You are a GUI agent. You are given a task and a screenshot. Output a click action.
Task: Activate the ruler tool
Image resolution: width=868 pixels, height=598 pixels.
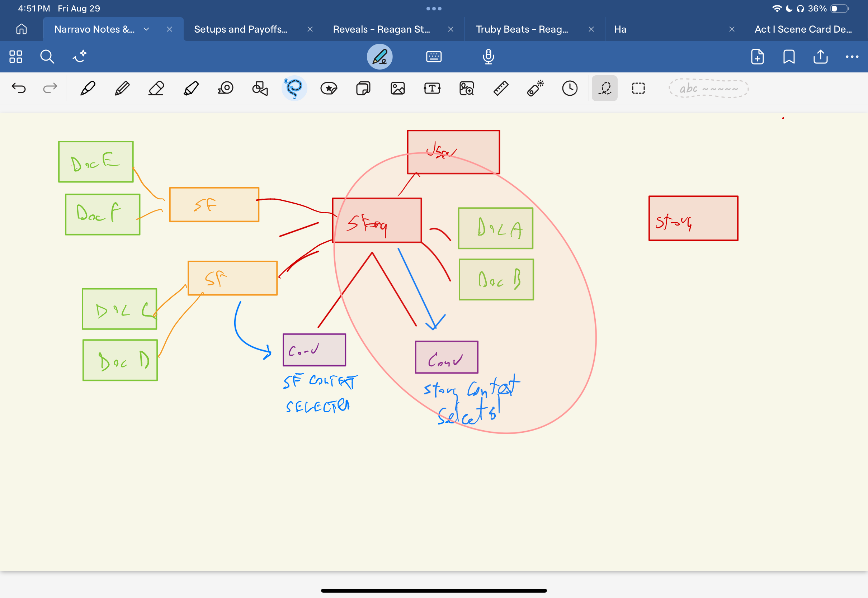click(x=501, y=89)
